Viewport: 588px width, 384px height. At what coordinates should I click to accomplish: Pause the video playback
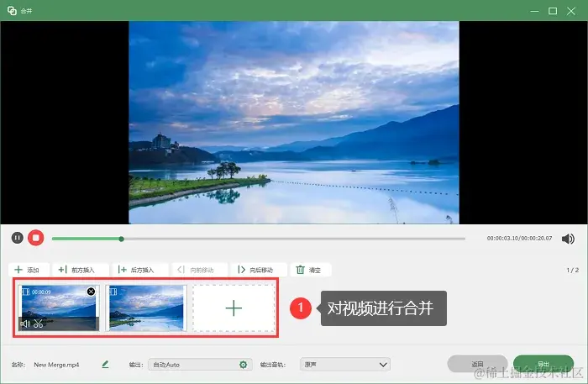click(x=18, y=238)
